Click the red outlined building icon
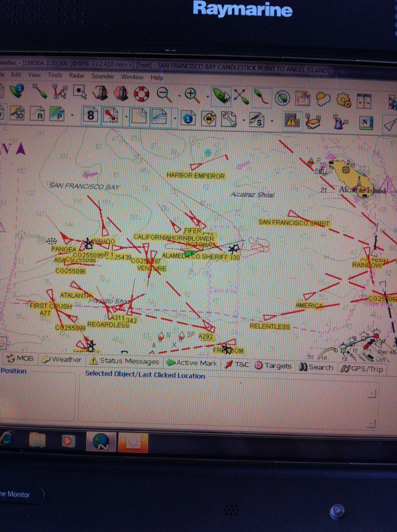The image size is (397, 532). coord(100,93)
